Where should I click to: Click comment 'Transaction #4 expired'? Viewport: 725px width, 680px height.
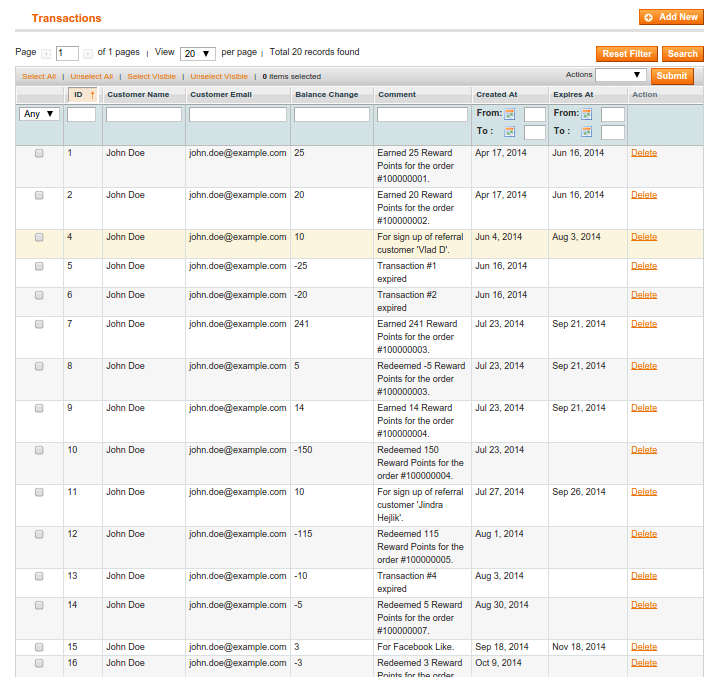coord(407,582)
